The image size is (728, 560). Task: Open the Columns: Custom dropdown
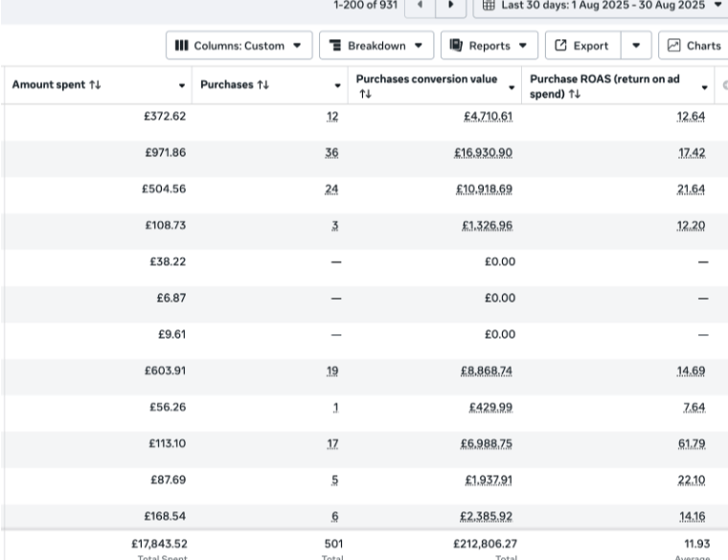click(239, 46)
